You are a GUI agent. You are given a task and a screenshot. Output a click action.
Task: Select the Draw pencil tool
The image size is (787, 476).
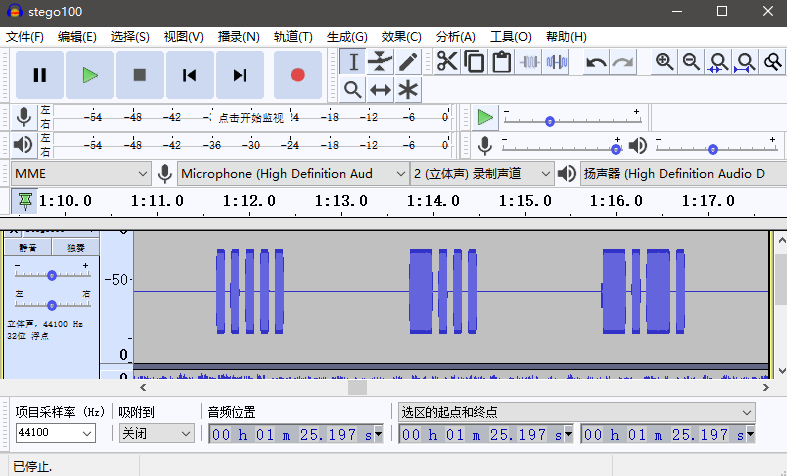tap(408, 62)
